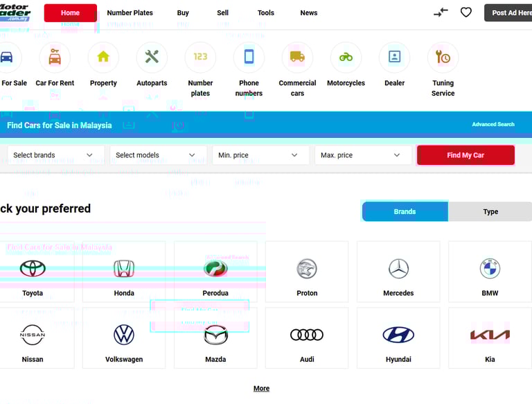Click the Volkswagen brand name text

pyautogui.click(x=124, y=359)
